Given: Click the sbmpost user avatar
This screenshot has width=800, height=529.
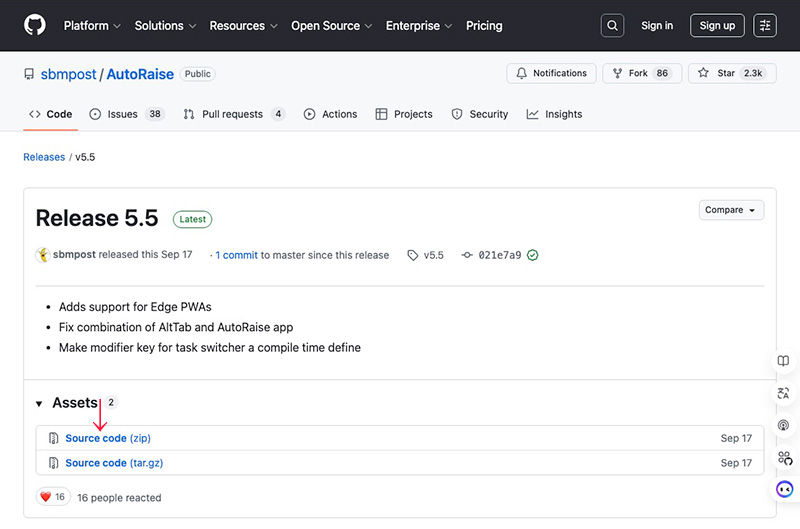Looking at the screenshot, I should [x=43, y=255].
